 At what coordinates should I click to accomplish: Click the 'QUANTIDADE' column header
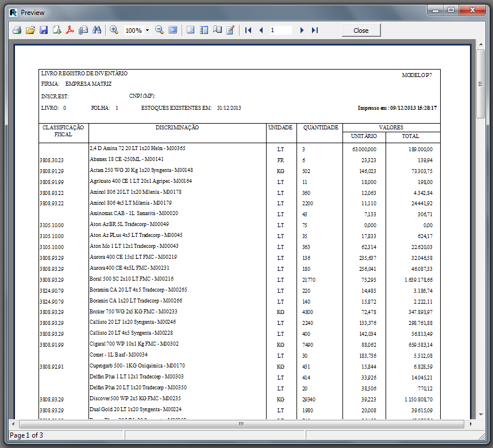tap(321, 128)
